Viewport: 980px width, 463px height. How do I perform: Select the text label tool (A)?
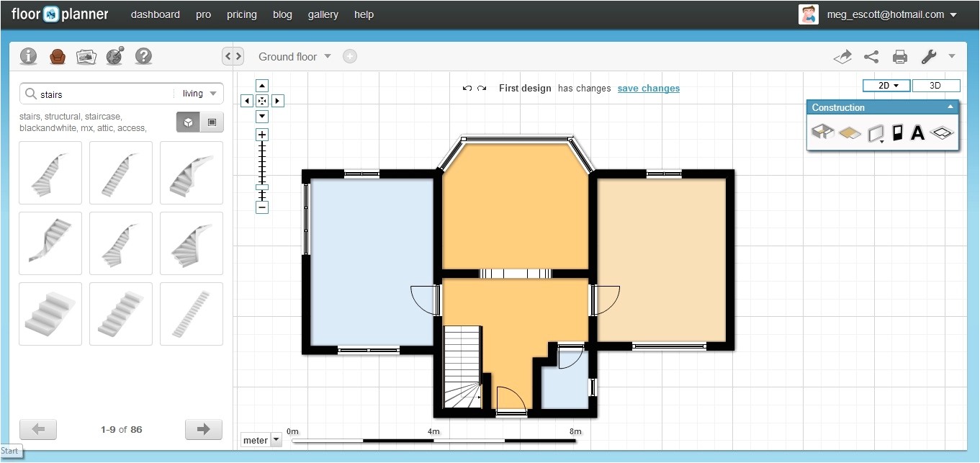[x=917, y=132]
